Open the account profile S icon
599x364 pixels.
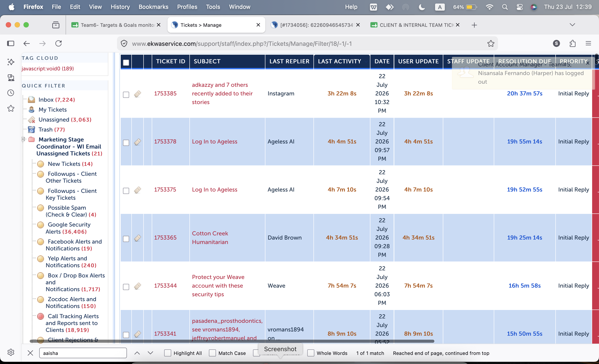point(556,43)
